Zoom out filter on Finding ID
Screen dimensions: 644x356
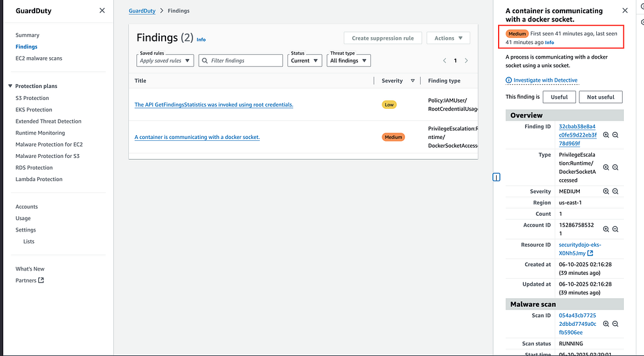pyautogui.click(x=615, y=135)
